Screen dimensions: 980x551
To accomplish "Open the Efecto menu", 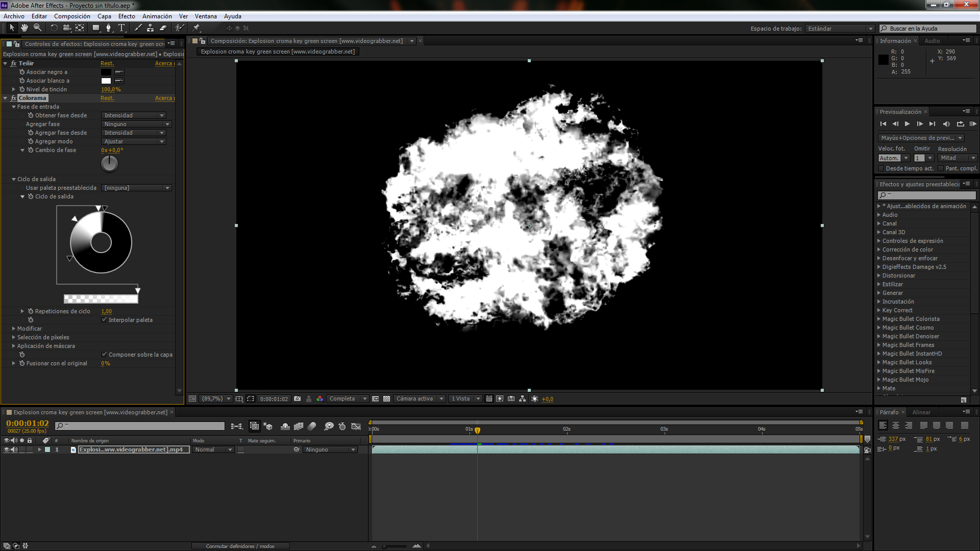I will 127,16.
